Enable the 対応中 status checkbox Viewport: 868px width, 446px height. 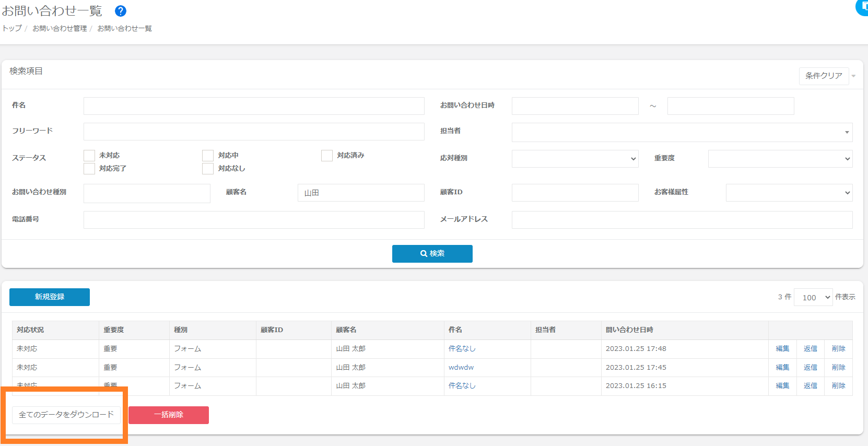click(208, 156)
